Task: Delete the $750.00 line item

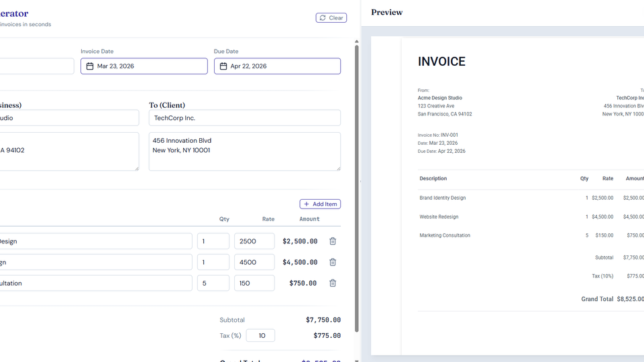Action: point(333,283)
